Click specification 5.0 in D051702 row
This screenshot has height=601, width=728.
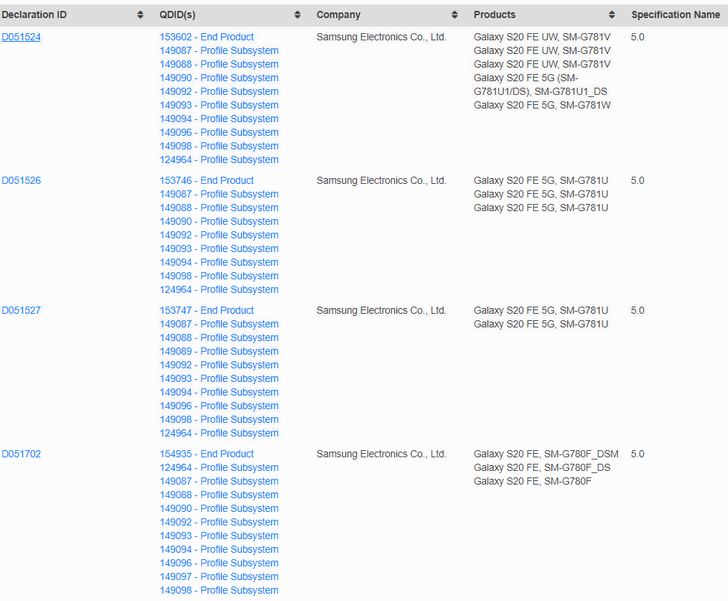637,454
